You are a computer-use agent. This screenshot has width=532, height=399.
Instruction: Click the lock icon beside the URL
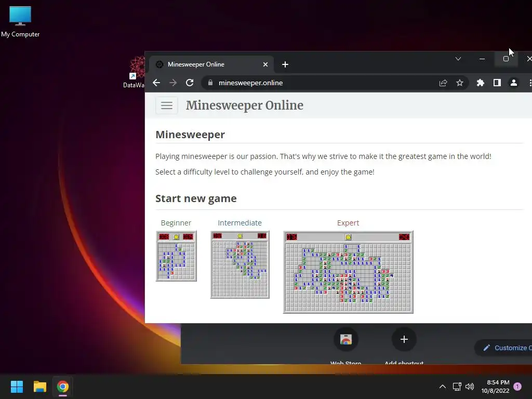pyautogui.click(x=210, y=83)
